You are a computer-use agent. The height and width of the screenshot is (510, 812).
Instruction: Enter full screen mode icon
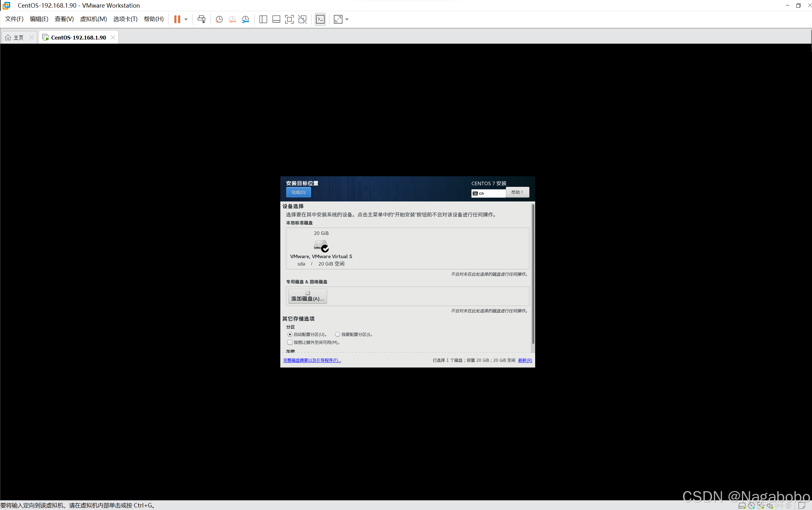tap(289, 19)
